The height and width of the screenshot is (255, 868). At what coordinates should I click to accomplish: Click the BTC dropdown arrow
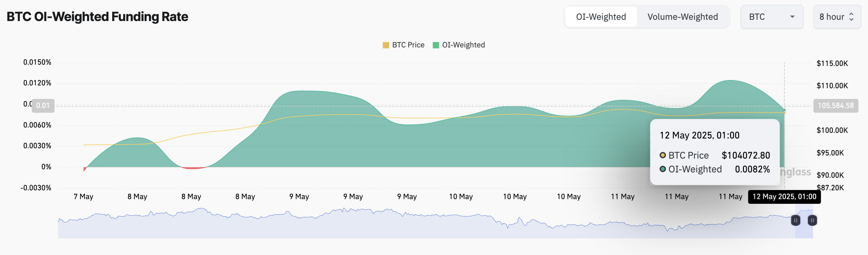(x=792, y=17)
